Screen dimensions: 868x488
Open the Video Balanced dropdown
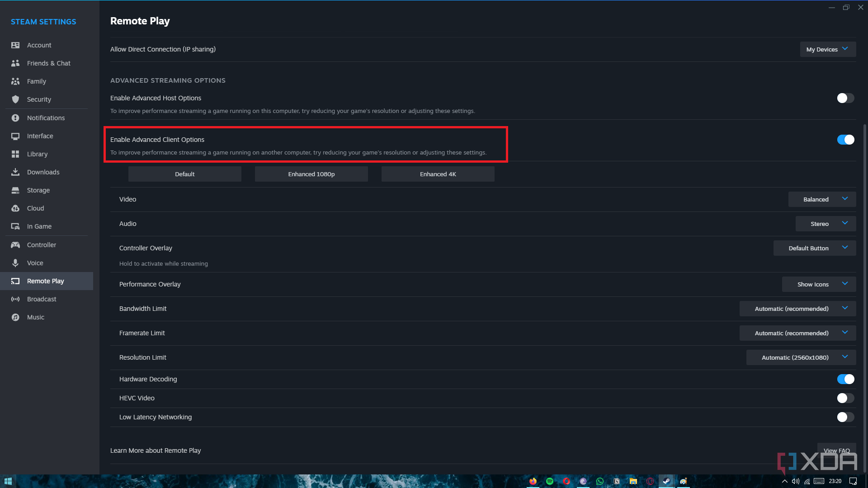pyautogui.click(x=822, y=199)
